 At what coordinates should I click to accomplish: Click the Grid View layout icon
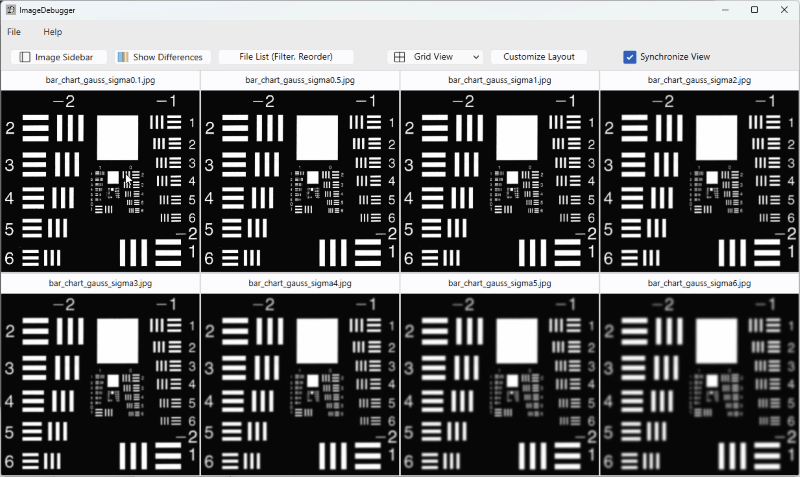pyautogui.click(x=398, y=57)
